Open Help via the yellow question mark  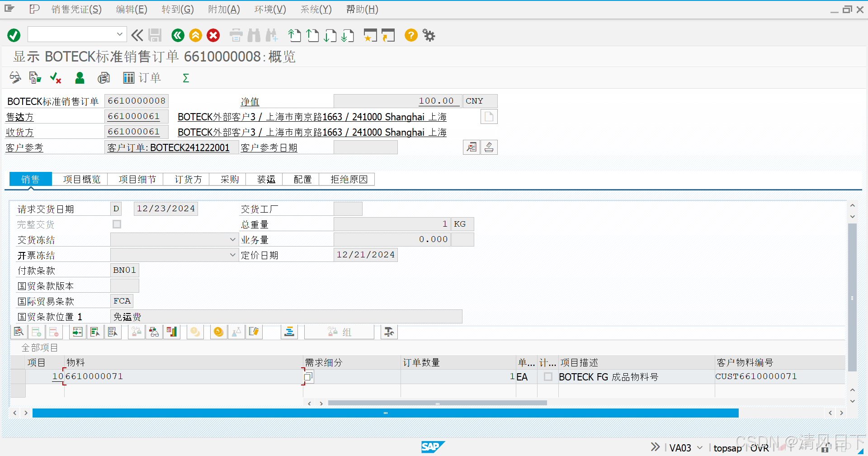(411, 35)
